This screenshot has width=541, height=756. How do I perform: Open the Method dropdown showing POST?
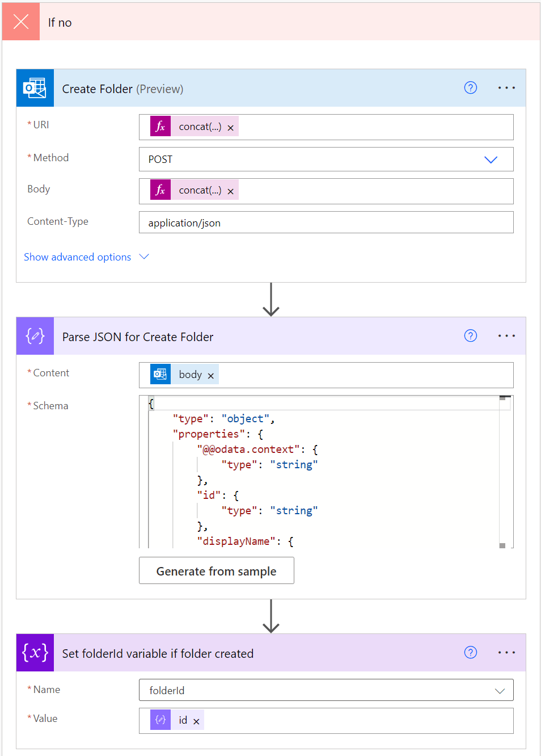pos(491,159)
